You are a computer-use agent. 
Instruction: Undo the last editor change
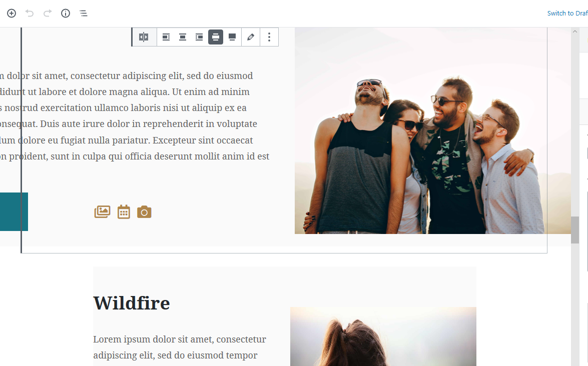coord(30,13)
